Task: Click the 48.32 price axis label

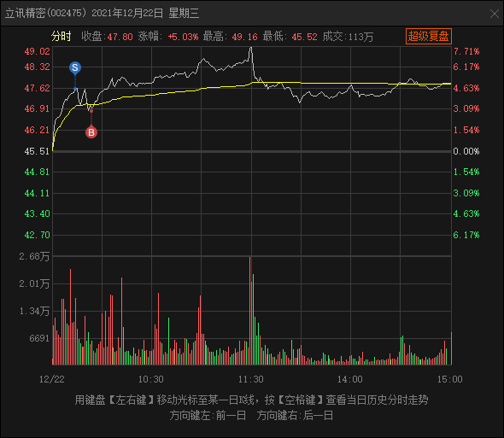Action: coord(38,67)
